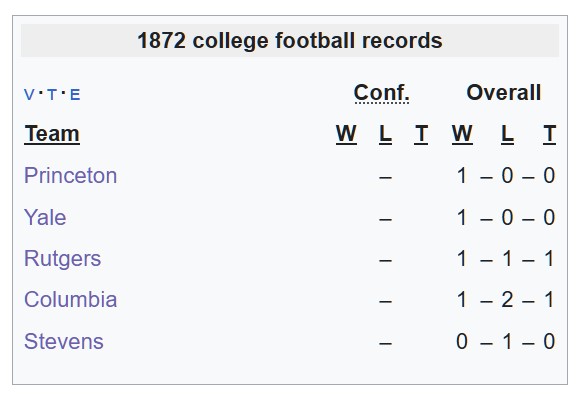Open the Yale team link
Screen dimensions: 578x398
pyautogui.click(x=45, y=217)
